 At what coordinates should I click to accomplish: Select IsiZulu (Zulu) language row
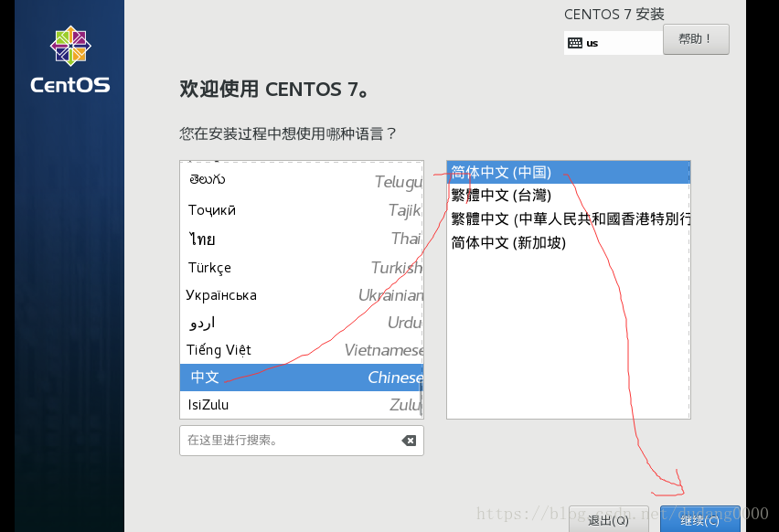302,405
